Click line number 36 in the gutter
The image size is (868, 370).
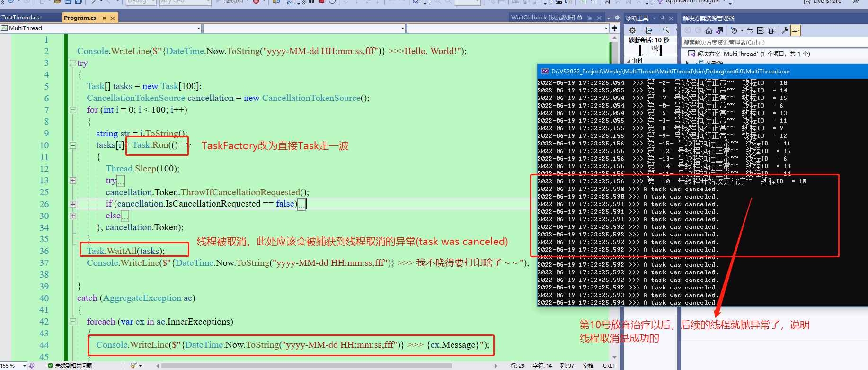tap(44, 251)
